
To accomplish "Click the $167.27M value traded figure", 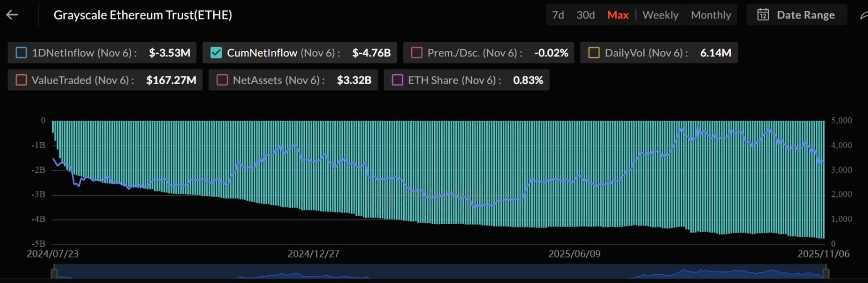I will [171, 80].
